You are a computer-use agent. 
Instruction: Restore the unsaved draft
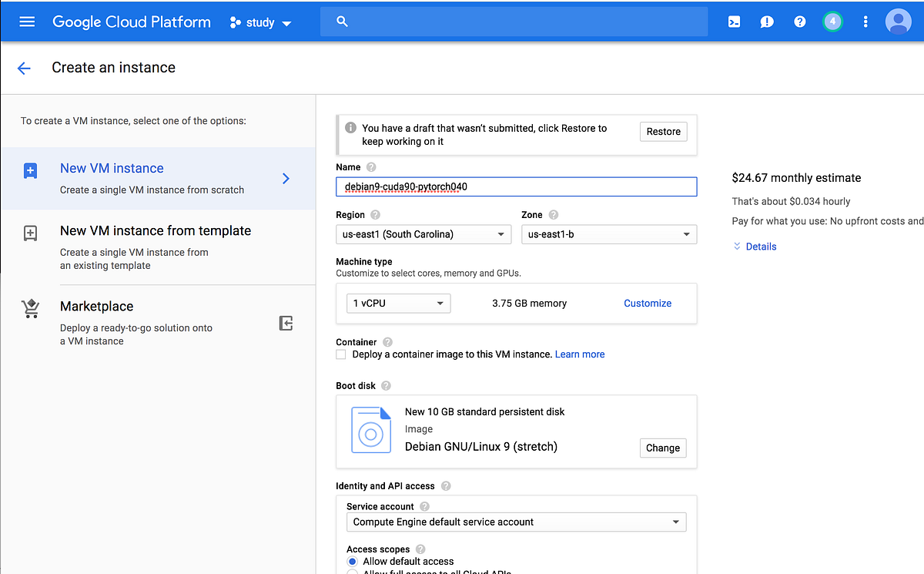663,131
